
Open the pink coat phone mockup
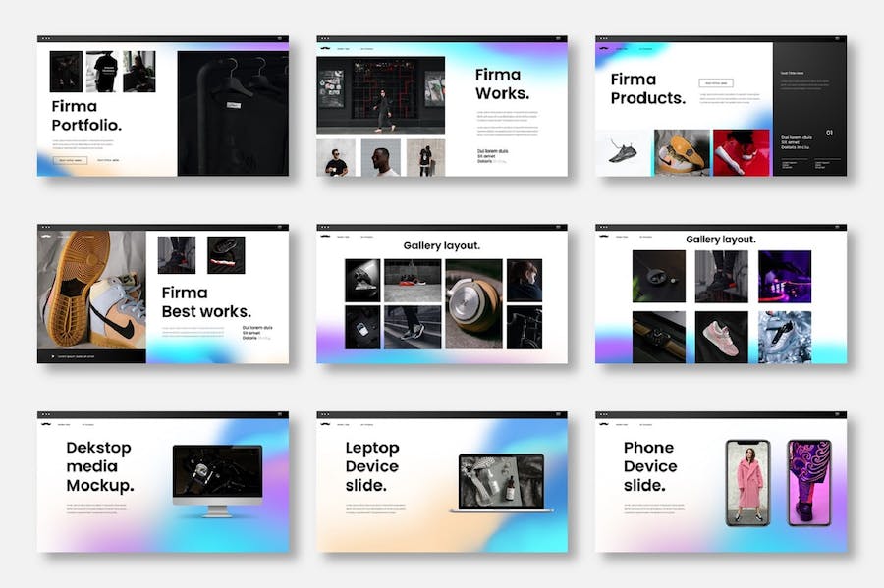pos(748,482)
